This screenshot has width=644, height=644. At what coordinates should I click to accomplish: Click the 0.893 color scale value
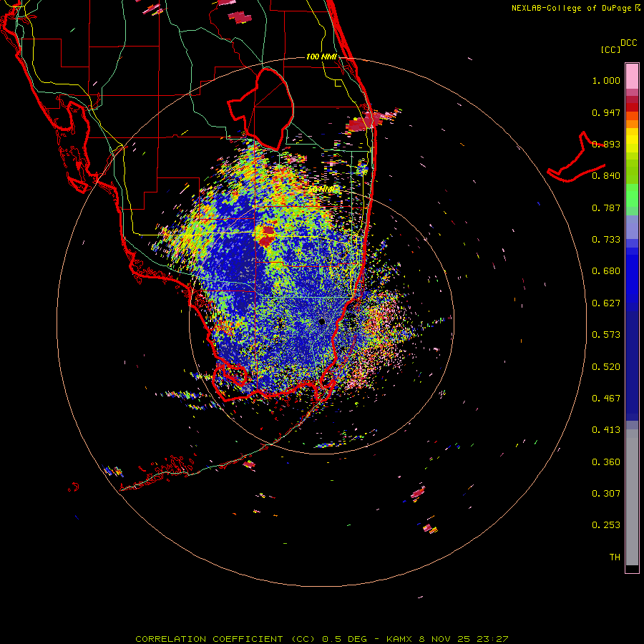606,144
